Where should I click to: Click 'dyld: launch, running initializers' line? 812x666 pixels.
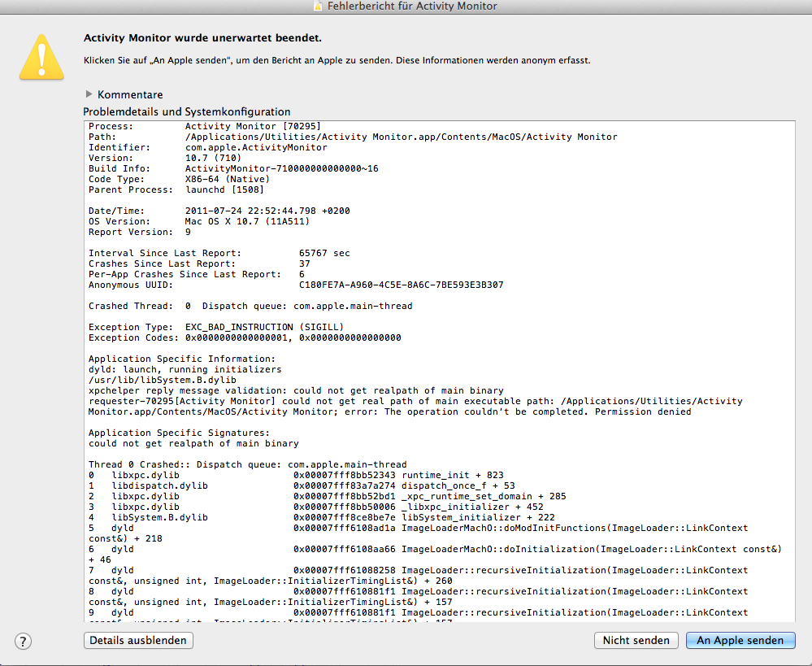[185, 369]
